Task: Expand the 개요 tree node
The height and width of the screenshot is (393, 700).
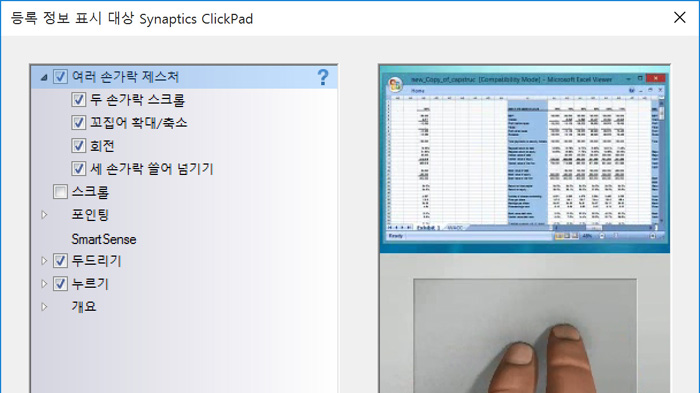Action: click(44, 307)
